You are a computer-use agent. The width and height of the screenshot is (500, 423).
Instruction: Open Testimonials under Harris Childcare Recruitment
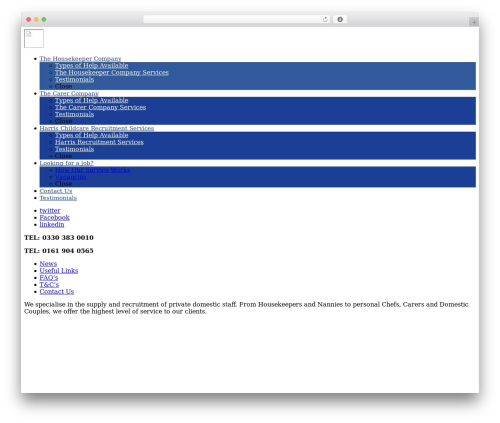point(74,149)
